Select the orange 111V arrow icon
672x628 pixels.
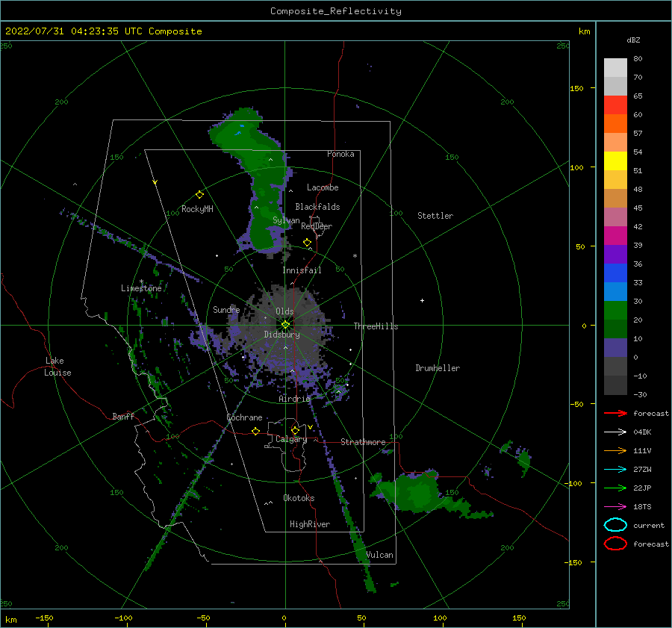[x=615, y=450]
